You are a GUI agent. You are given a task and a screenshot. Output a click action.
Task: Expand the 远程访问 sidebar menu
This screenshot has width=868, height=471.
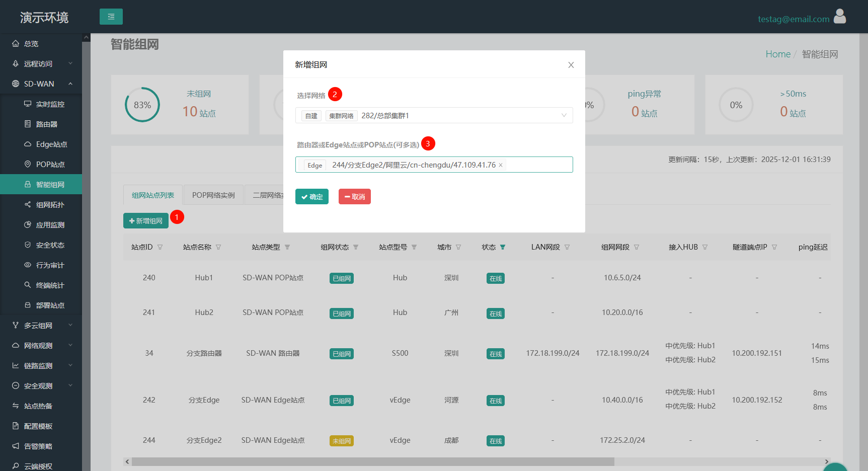[41, 64]
